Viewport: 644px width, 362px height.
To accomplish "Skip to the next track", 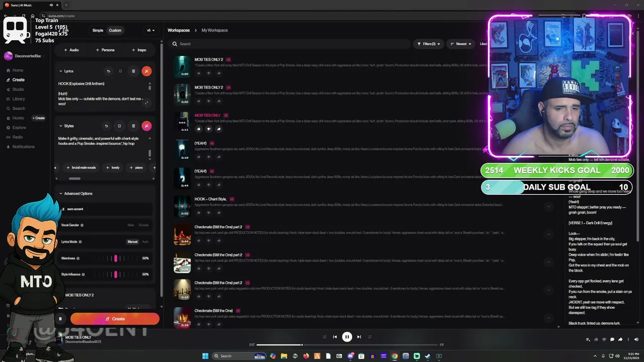I will [x=359, y=337].
